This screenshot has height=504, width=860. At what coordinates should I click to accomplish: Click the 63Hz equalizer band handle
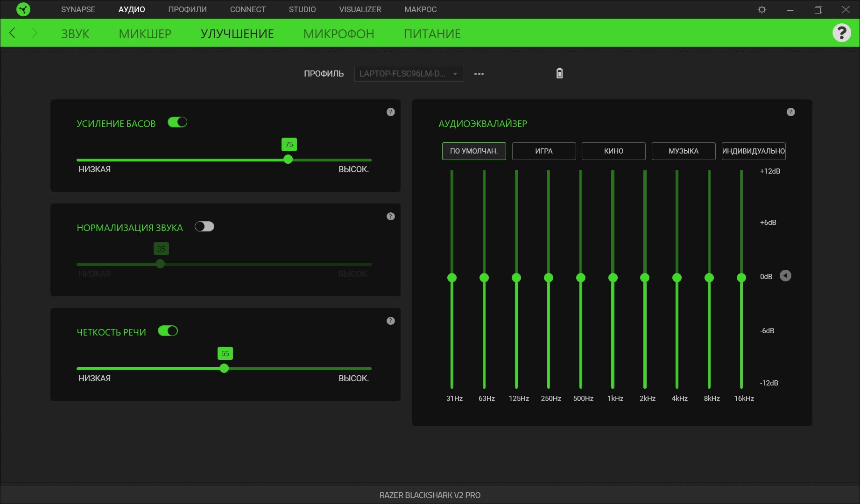484,278
